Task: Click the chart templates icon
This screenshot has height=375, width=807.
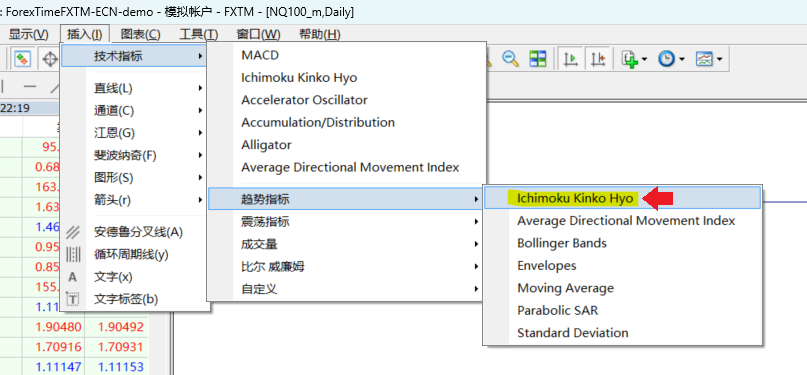Action: (x=704, y=59)
